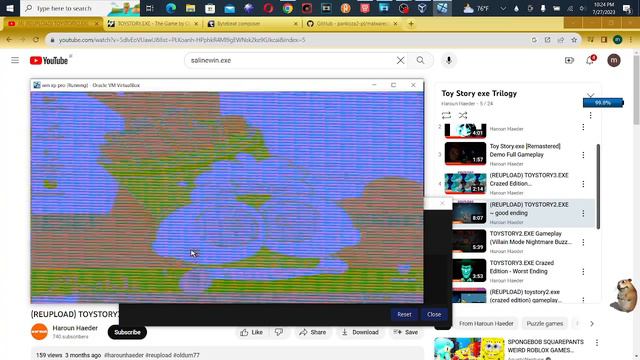The height and width of the screenshot is (360, 640).
Task: Open the #harounhaeder hashtag
Action: click(124, 355)
